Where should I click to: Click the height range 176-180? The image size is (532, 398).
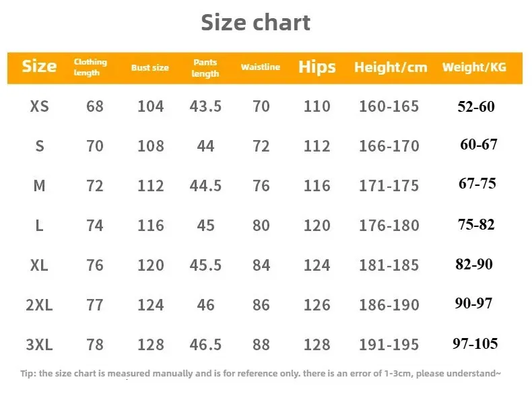(x=389, y=225)
